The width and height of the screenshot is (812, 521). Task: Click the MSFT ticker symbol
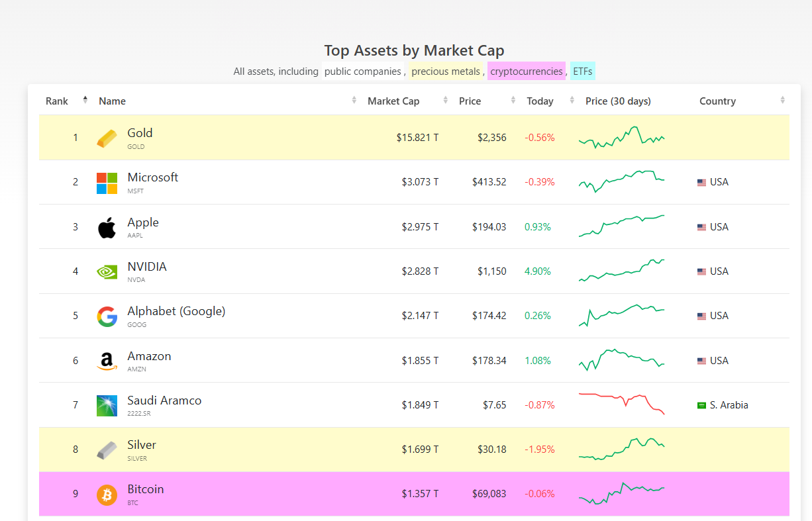tap(135, 191)
